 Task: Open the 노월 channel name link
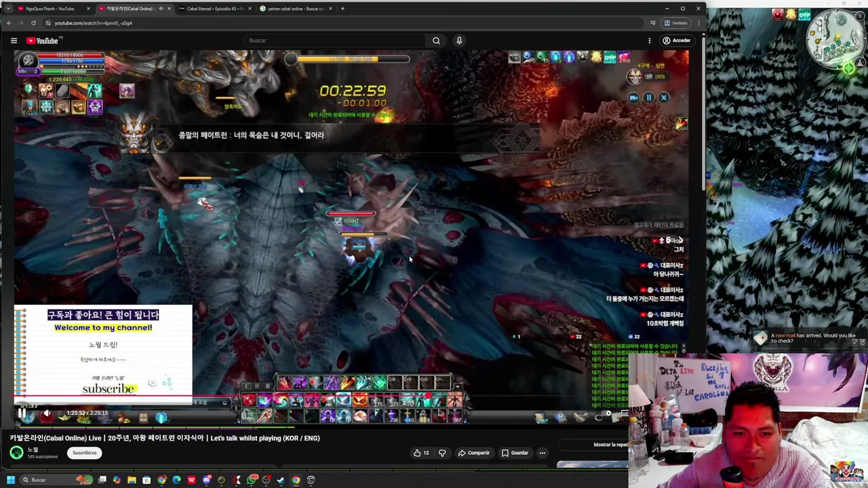point(33,449)
